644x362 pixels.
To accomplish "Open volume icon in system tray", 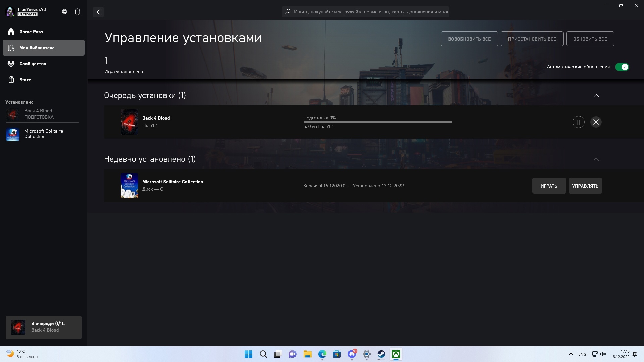I will (x=603, y=354).
